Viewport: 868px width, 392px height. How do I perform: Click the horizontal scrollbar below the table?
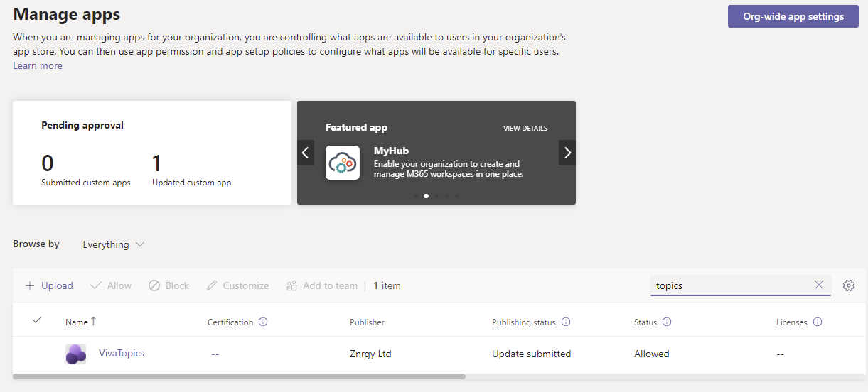pos(239,376)
